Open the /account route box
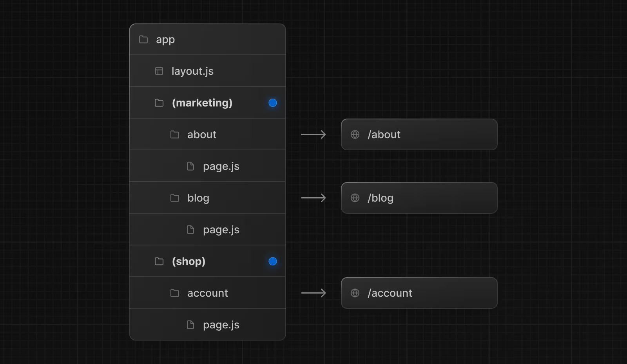This screenshot has width=627, height=364. click(419, 293)
